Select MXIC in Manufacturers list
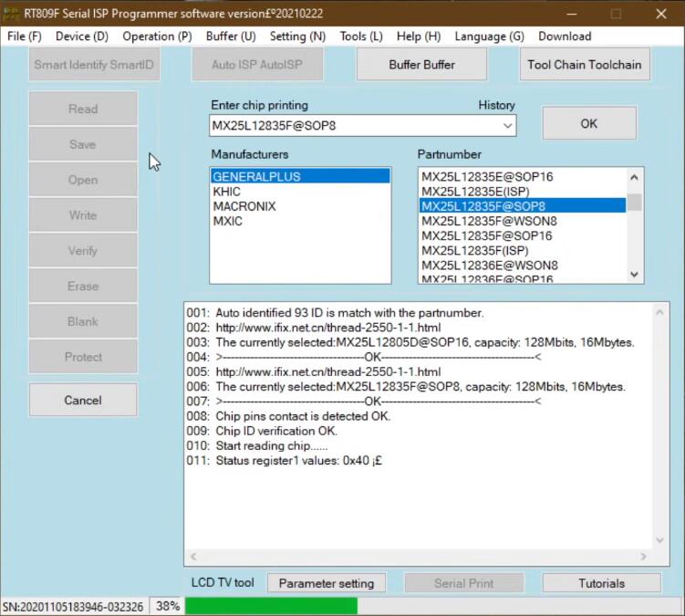Viewport: 685px width, 616px height. click(x=300, y=221)
